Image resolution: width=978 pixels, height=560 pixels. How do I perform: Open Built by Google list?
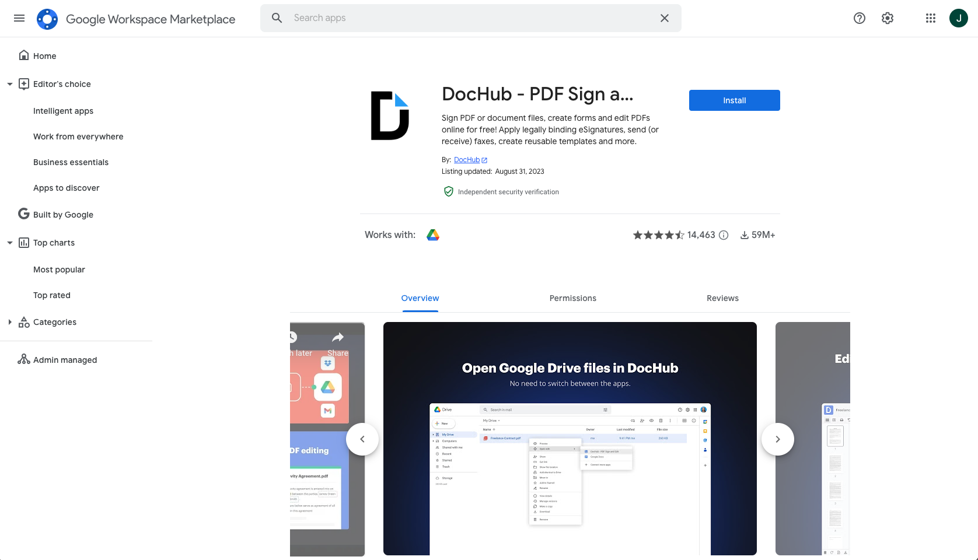[63, 215]
